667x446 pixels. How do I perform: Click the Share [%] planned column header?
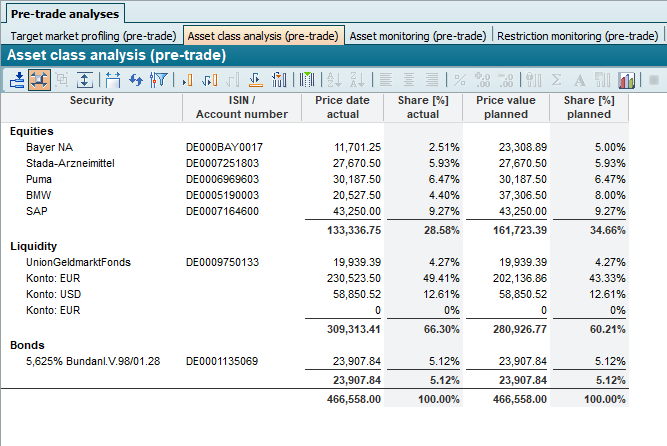[x=589, y=107]
